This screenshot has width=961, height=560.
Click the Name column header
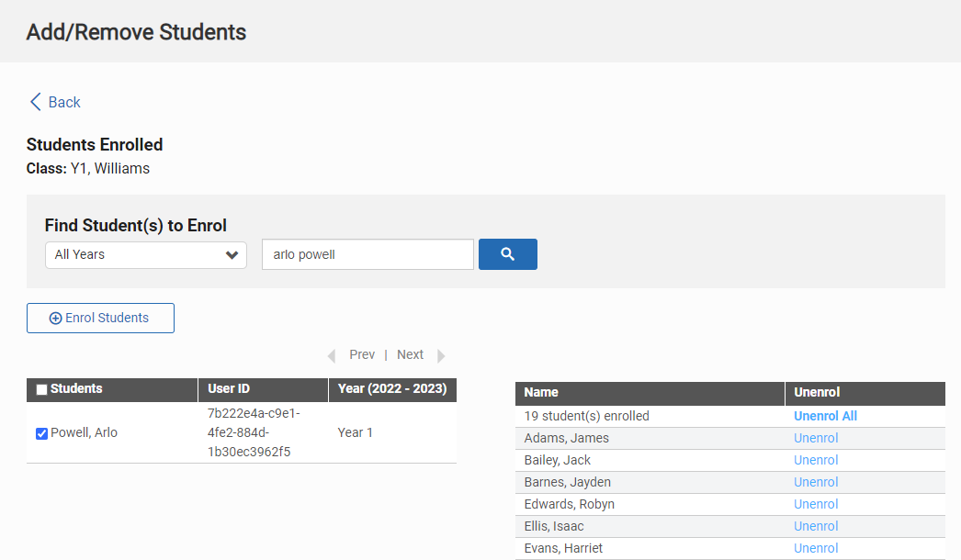click(650, 393)
